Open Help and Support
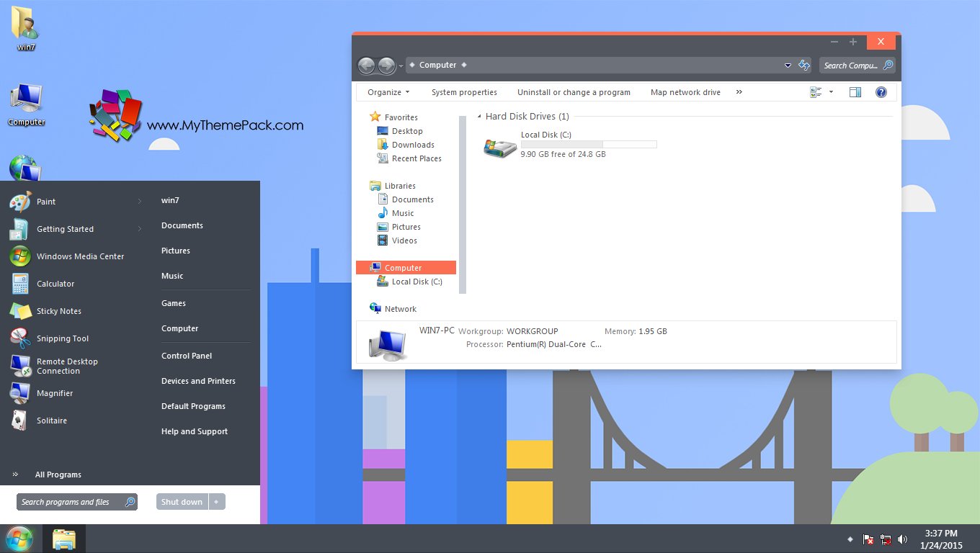Viewport: 980px width, 553px height. 195,431
